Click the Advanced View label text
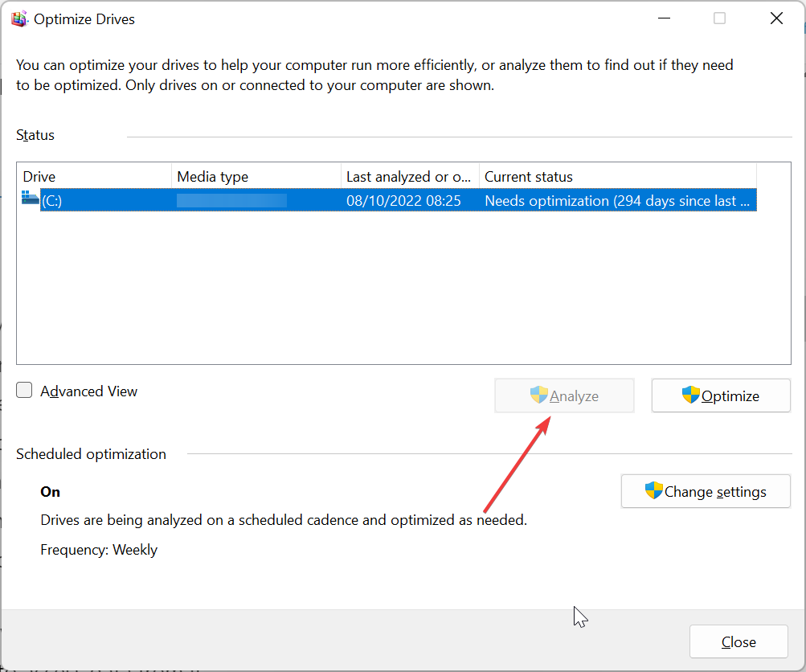This screenshot has width=806, height=672. [89, 391]
